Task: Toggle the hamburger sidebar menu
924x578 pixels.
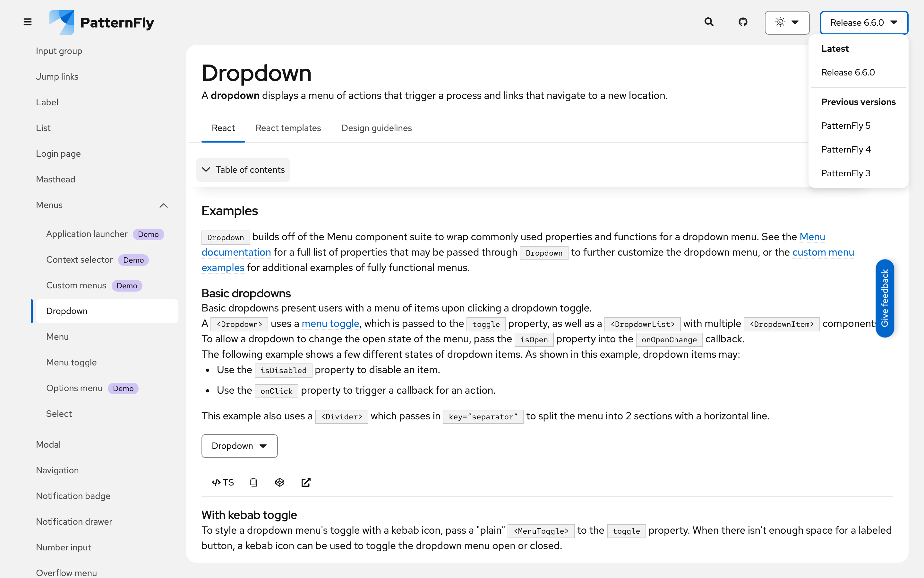Action: click(x=28, y=22)
